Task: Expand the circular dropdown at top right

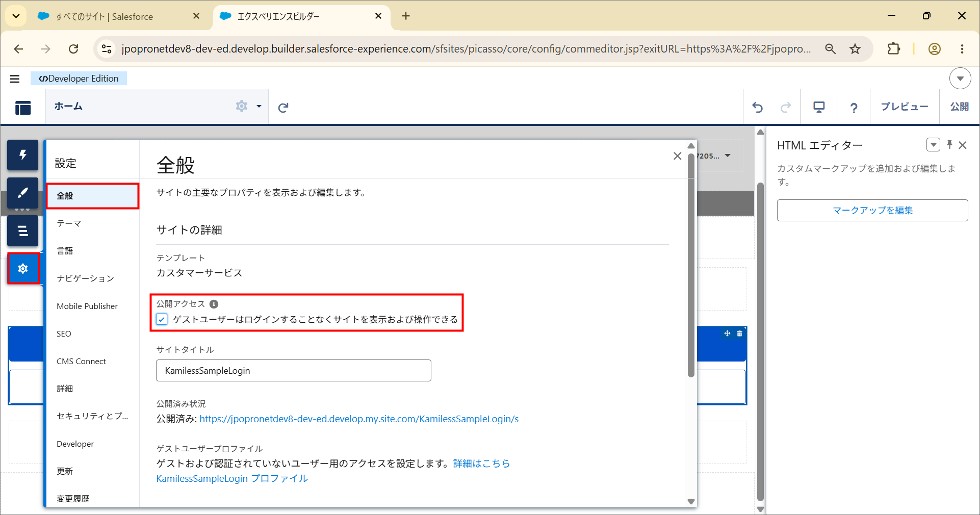Action: coord(960,79)
